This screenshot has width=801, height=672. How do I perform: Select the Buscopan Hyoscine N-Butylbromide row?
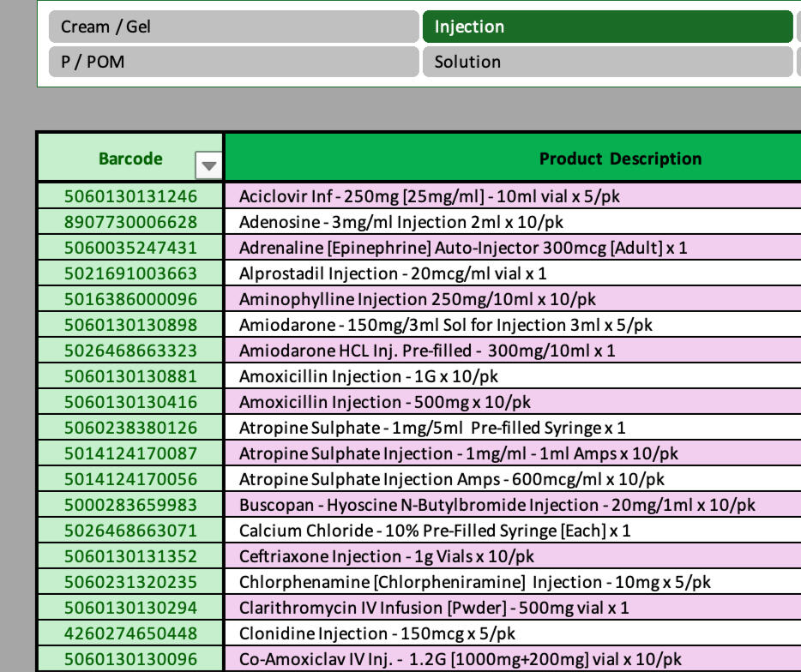pyautogui.click(x=497, y=505)
